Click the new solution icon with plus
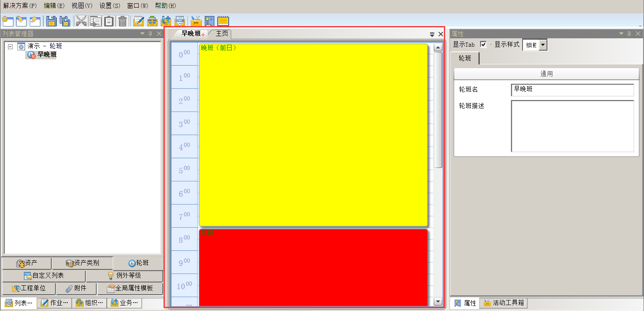This screenshot has width=644, height=311. (8, 21)
